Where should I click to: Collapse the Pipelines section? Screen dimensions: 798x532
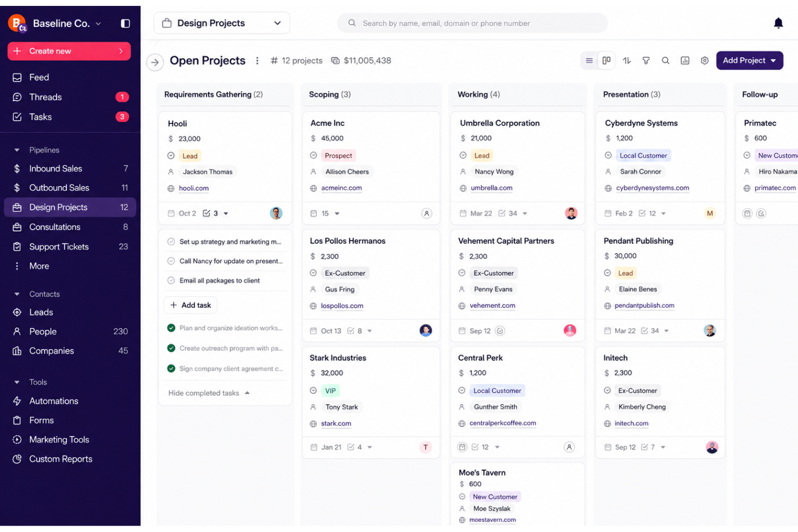coord(17,150)
